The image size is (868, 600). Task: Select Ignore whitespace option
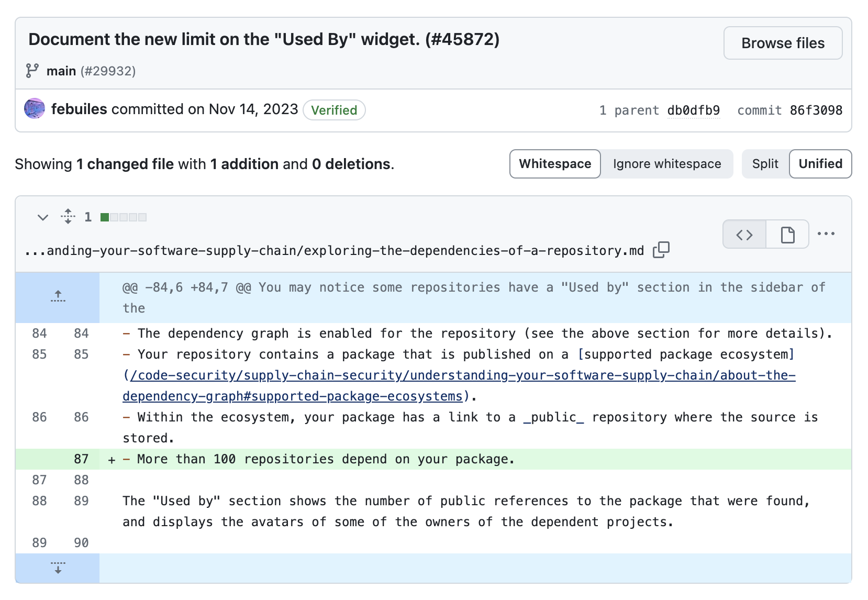(666, 164)
